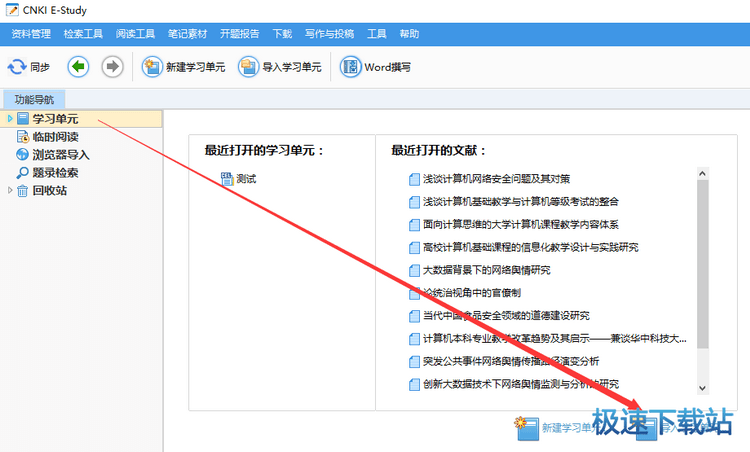Open 临时阅读 in the sidebar

(x=55, y=137)
